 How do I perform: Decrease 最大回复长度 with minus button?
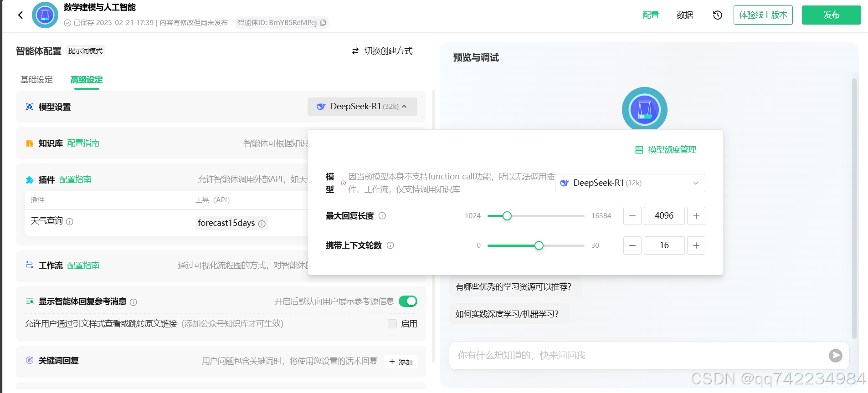[x=632, y=216]
